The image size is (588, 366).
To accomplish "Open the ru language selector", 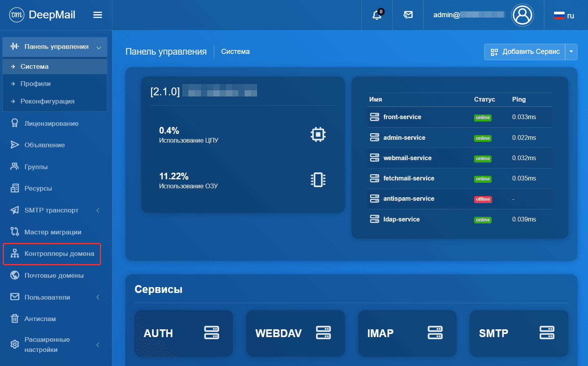I will (x=564, y=16).
